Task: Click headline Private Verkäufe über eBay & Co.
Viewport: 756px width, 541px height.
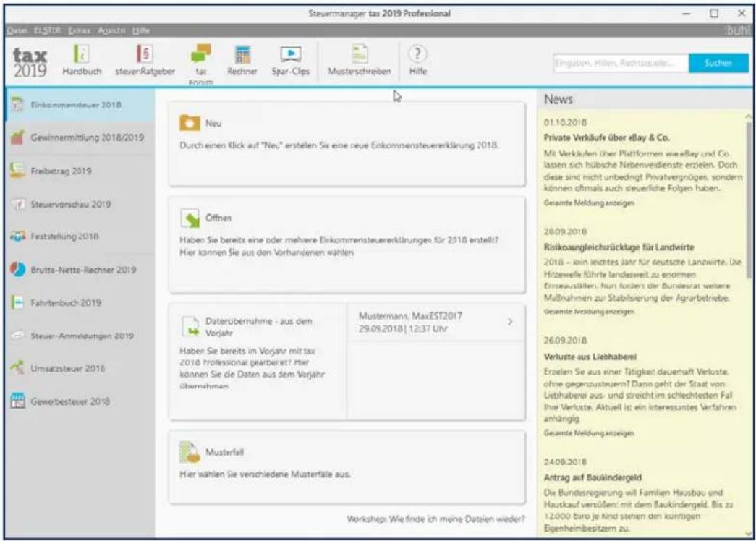Action: click(x=606, y=138)
